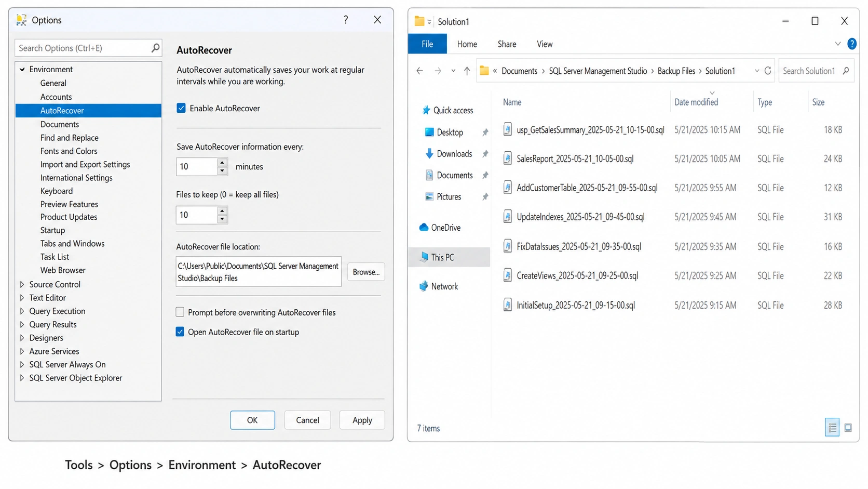Screen dimensions: 868x489
Task: Uncheck Enable AutoRecover
Action: pos(181,108)
